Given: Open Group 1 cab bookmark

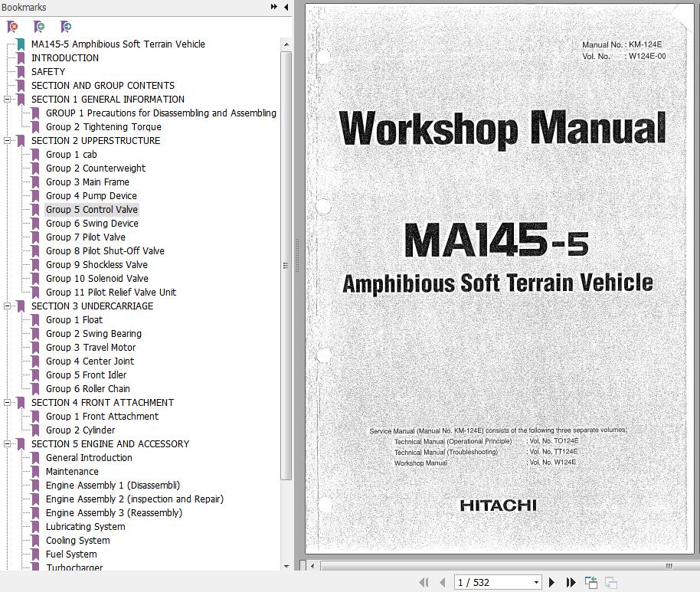Looking at the screenshot, I should coord(71,155).
